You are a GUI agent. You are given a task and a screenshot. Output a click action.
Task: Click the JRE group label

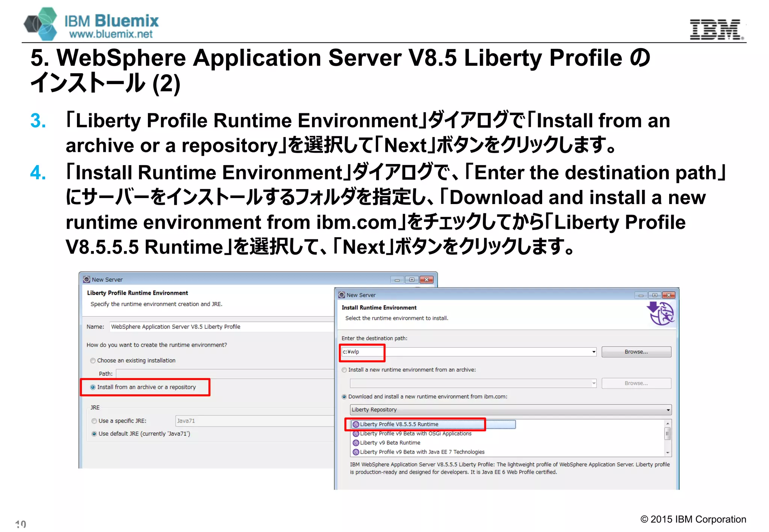point(95,407)
